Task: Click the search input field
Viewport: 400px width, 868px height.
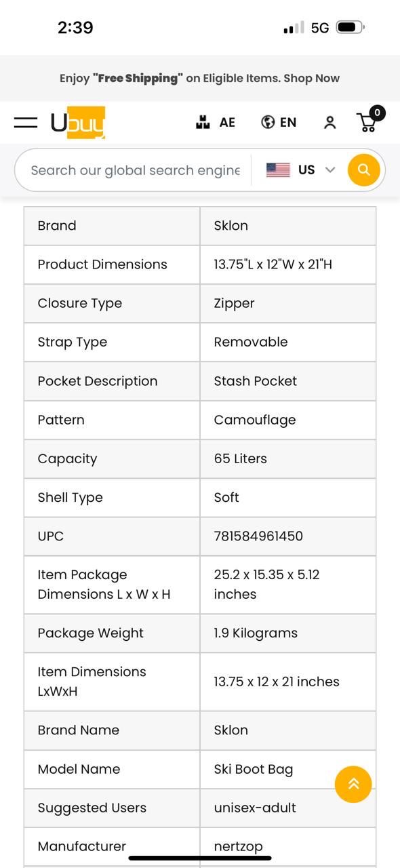Action: click(136, 170)
